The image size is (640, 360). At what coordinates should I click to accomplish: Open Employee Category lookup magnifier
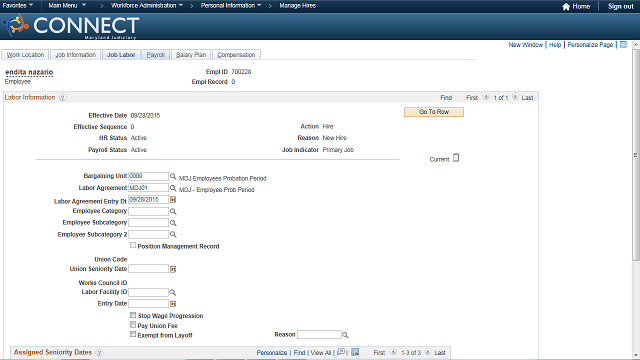pos(173,211)
